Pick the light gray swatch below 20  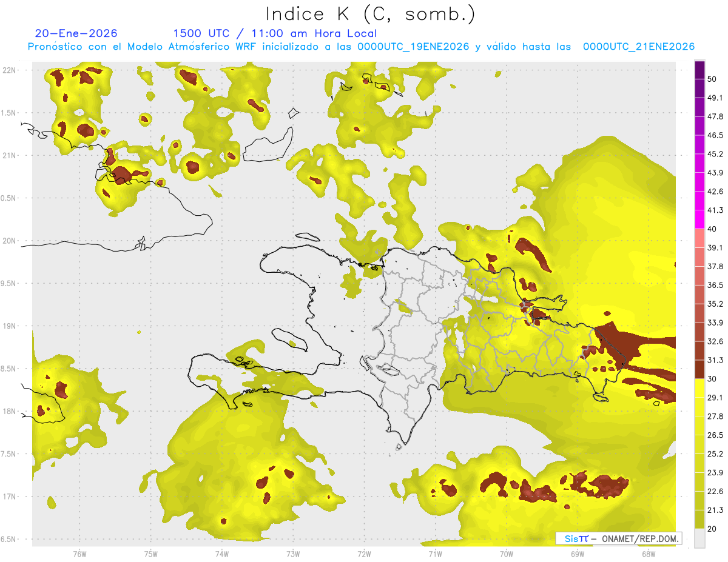(699, 538)
